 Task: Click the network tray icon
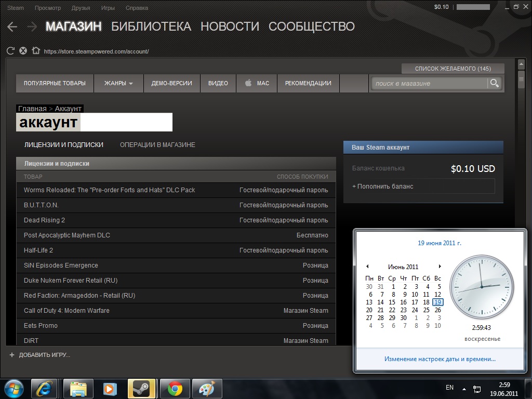[x=477, y=389]
